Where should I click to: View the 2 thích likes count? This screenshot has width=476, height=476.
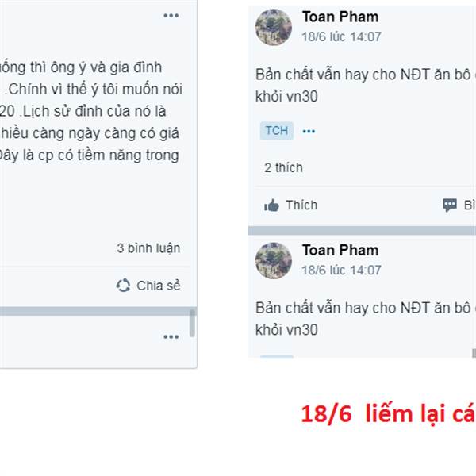tap(283, 167)
